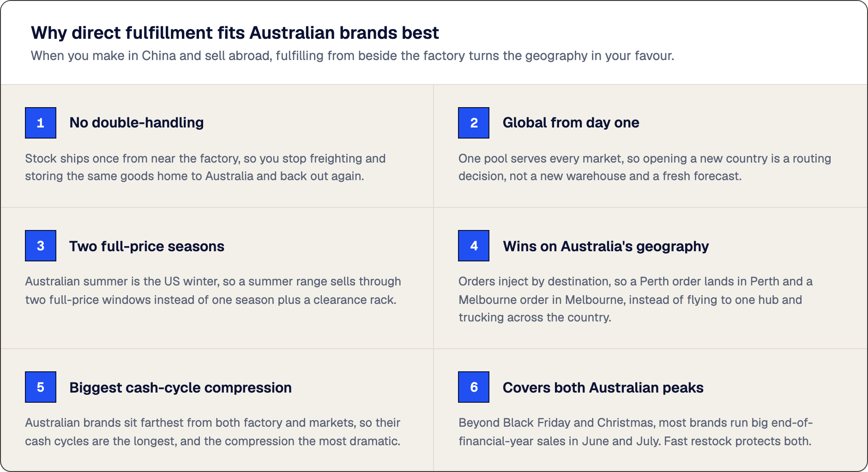Click the blue number 5 badge
868x472 pixels.
41,387
